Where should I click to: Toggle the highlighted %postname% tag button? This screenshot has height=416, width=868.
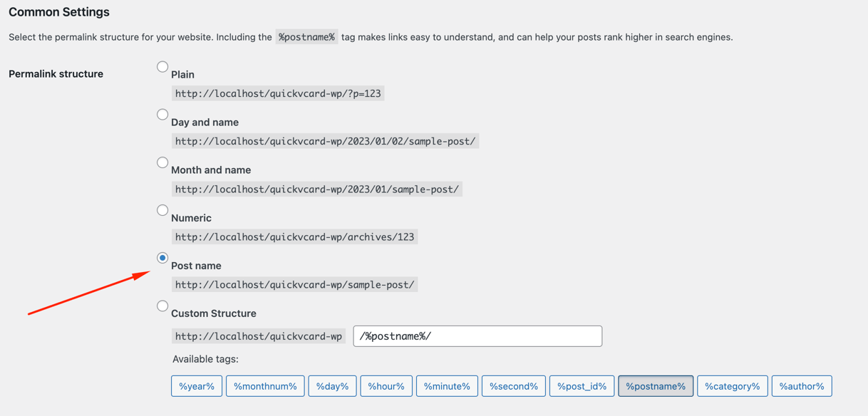pos(656,386)
